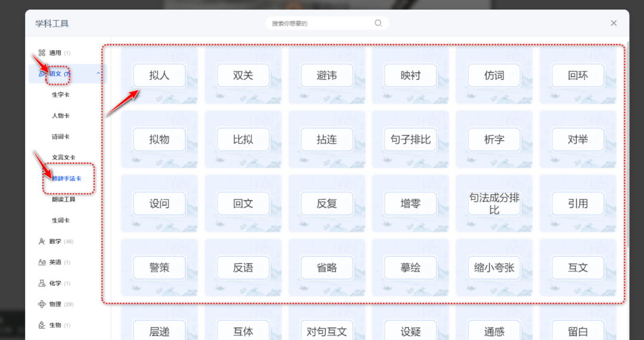Close the 学科工具 dialog
This screenshot has width=644, height=340.
[x=614, y=23]
